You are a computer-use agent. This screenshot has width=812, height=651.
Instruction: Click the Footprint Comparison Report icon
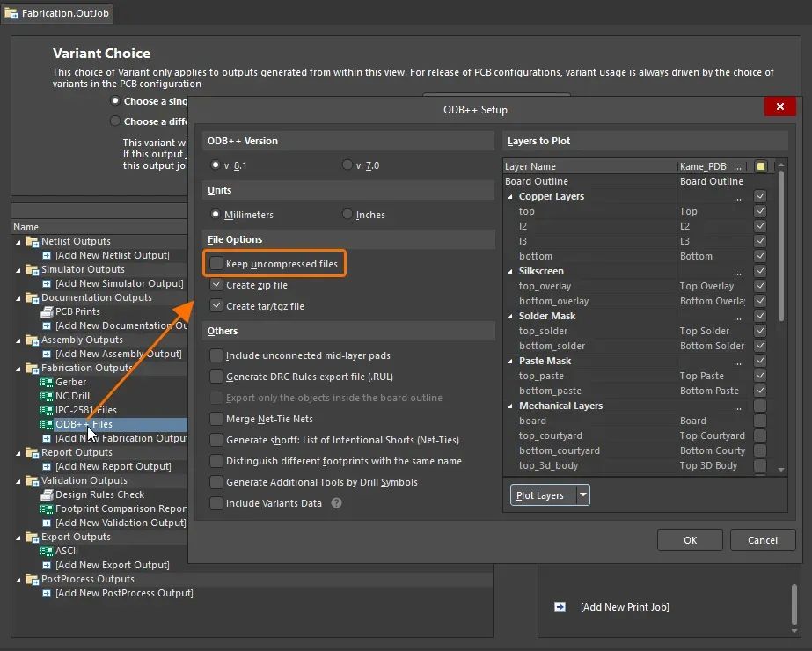47,509
